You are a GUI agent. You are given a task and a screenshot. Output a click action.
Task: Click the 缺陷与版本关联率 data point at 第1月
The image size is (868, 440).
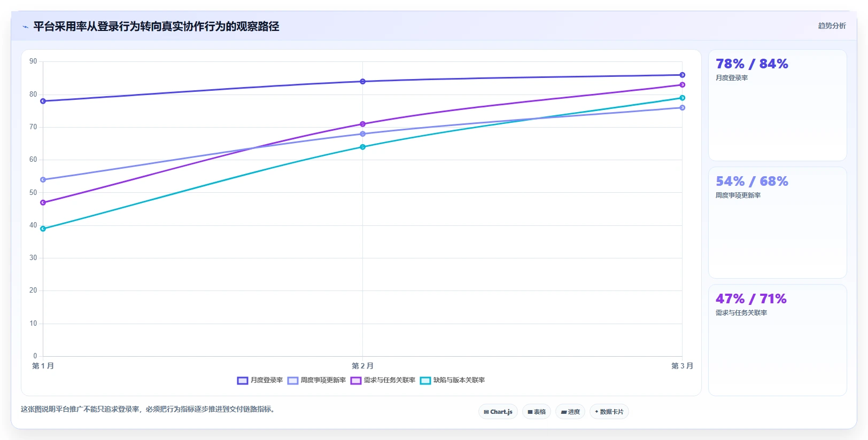(x=43, y=229)
